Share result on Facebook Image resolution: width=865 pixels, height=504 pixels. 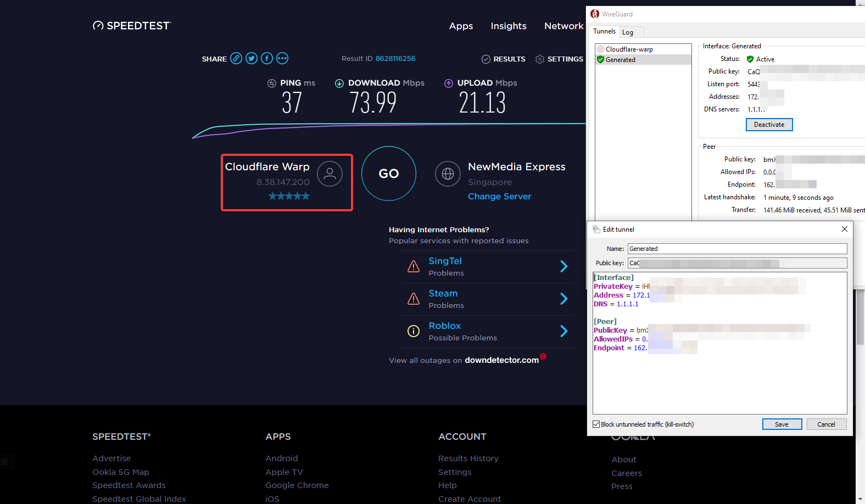pos(267,58)
